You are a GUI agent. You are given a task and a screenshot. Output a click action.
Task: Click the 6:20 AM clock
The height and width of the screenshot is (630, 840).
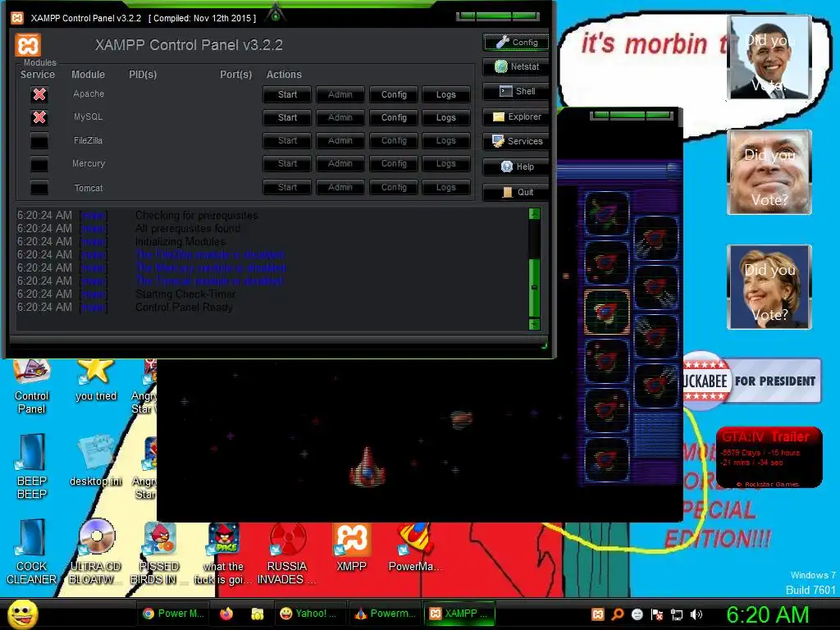click(767, 614)
